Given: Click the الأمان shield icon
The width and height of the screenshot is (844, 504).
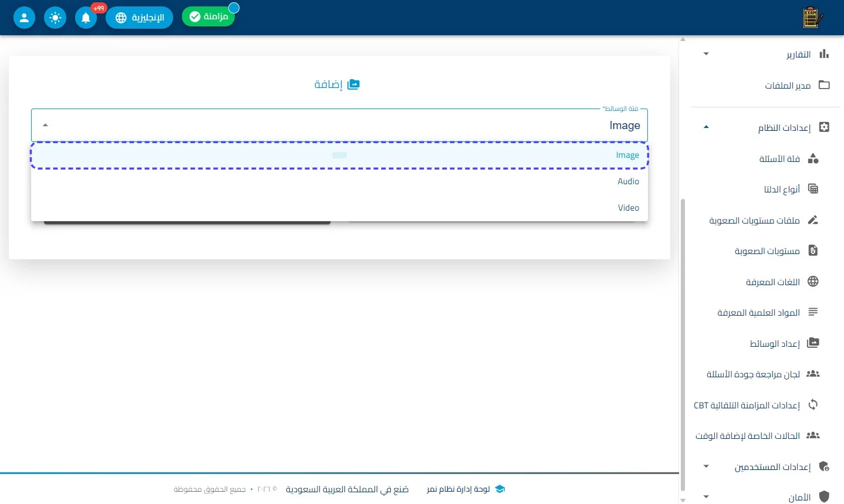Looking at the screenshot, I should coord(824,497).
